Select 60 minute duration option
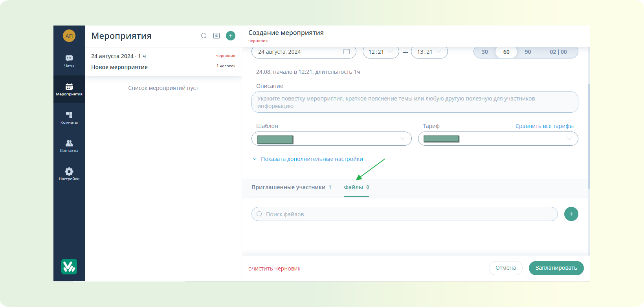 pyautogui.click(x=506, y=52)
